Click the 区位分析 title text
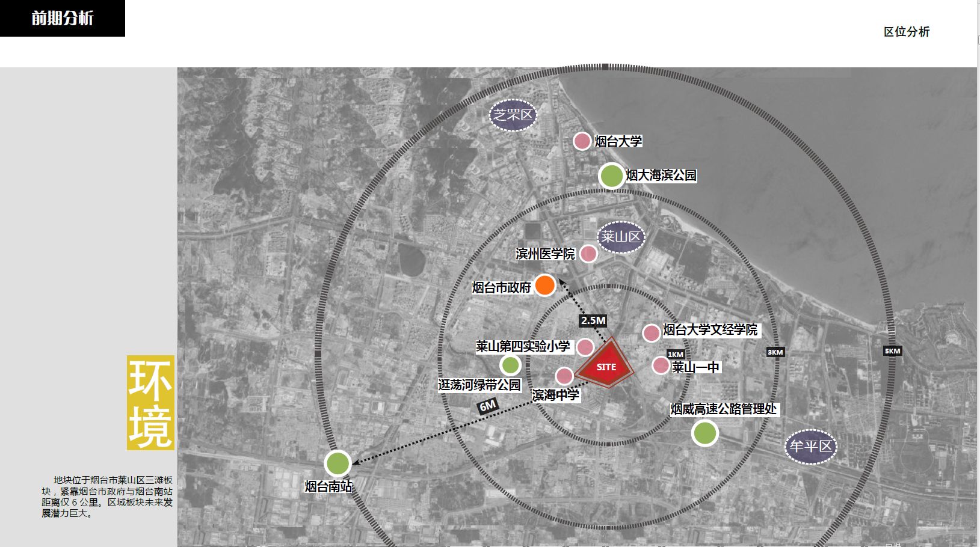 coord(907,32)
